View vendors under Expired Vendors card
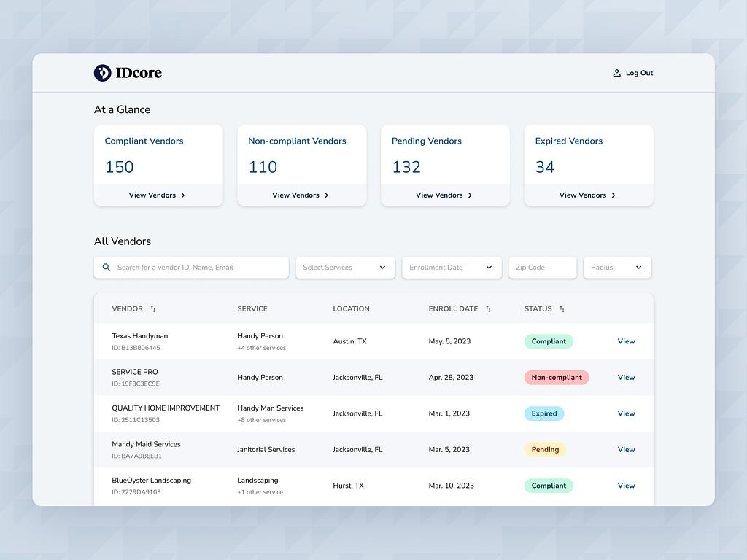Screen dimensions: 747x560 (x=587, y=195)
